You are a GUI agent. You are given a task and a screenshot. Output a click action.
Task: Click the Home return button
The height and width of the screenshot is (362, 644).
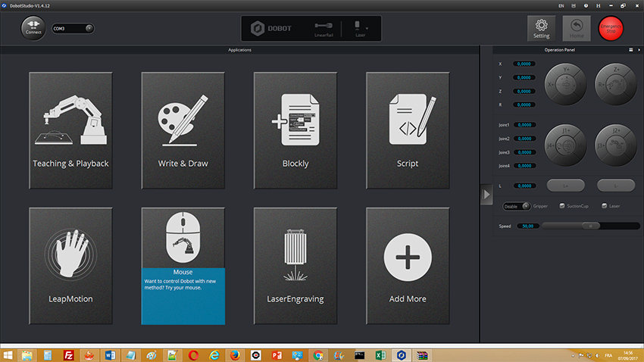tap(577, 28)
